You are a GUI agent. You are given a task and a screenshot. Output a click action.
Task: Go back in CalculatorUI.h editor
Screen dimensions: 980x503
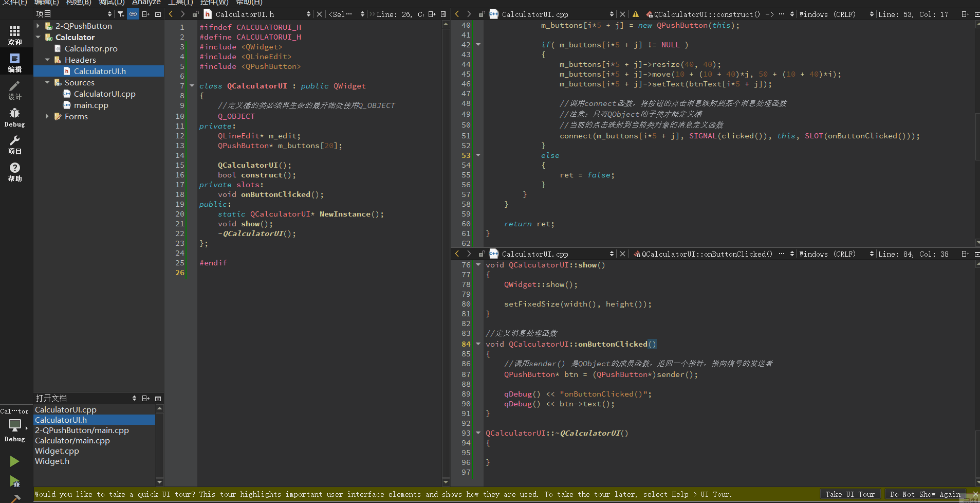[x=171, y=14]
